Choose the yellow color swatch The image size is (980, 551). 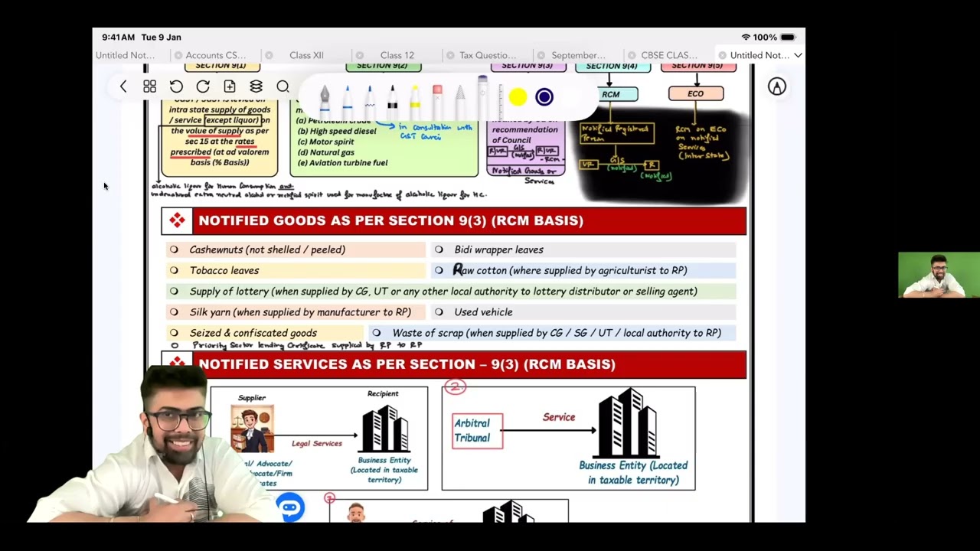tap(518, 97)
